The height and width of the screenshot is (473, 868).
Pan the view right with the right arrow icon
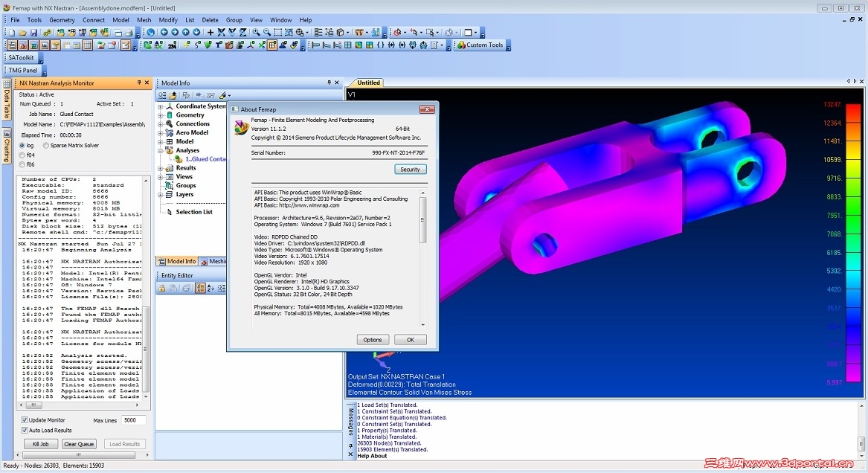[x=174, y=33]
